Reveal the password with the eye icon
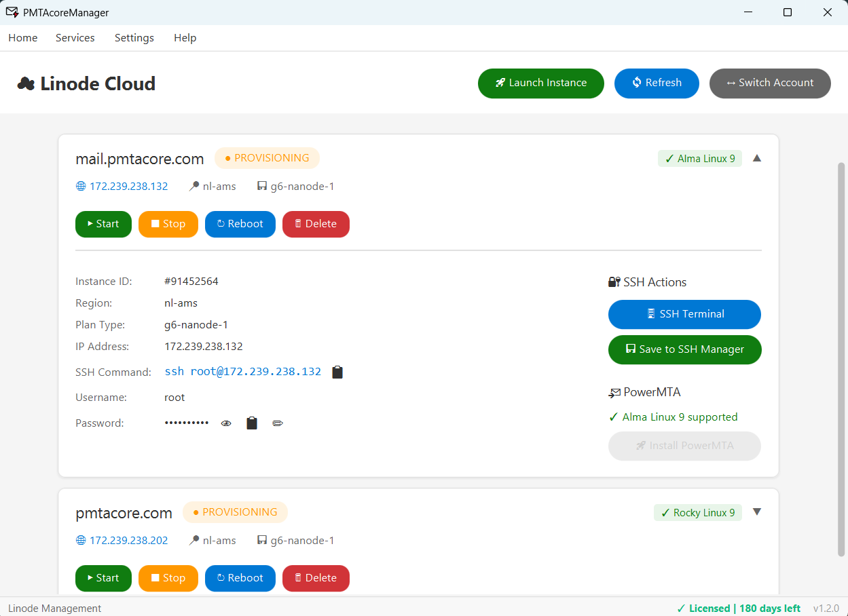848x616 pixels. 226,423
